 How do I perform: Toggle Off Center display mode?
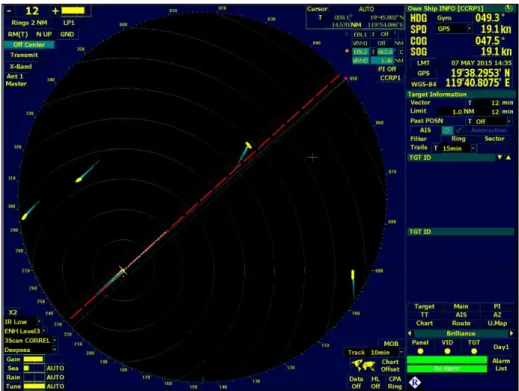pos(29,45)
